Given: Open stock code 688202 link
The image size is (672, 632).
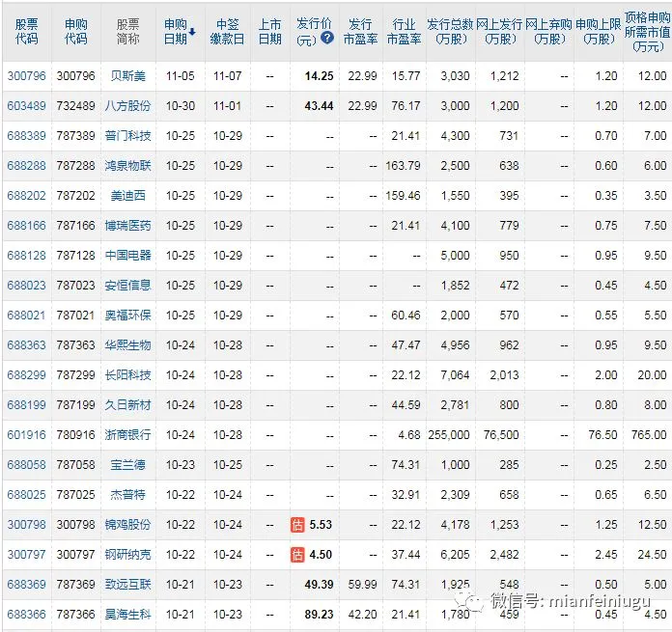Looking at the screenshot, I should [x=26, y=196].
